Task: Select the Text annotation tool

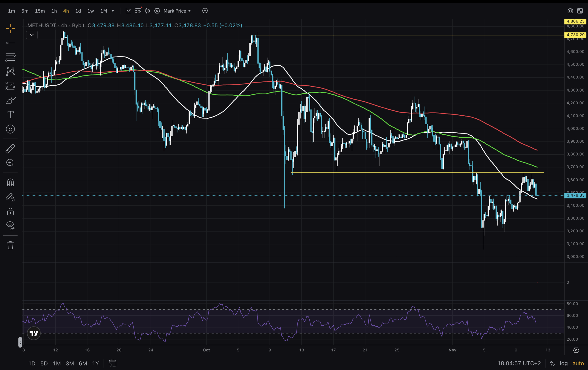Action: pyautogui.click(x=11, y=115)
